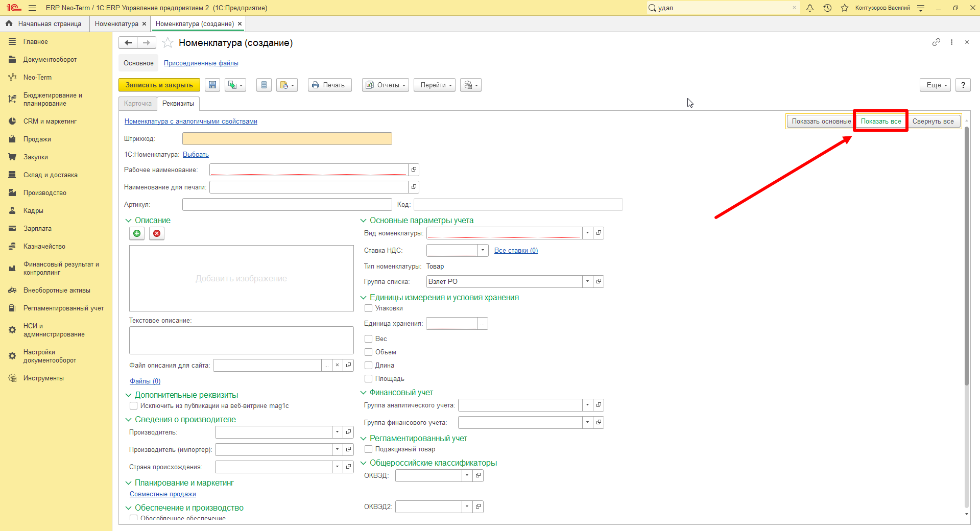
Task: Click the Штрихкод input field
Action: [x=287, y=139]
